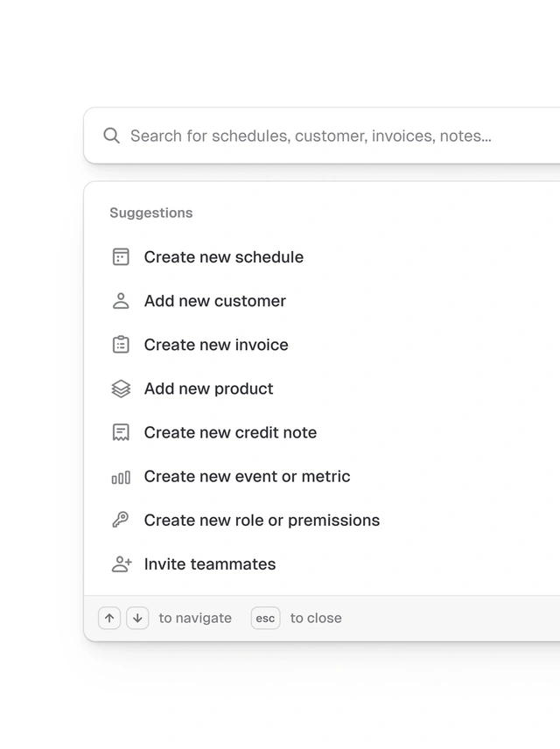The image size is (560, 749).
Task: Click the clipboard icon beside Create new invoice
Action: click(x=121, y=345)
